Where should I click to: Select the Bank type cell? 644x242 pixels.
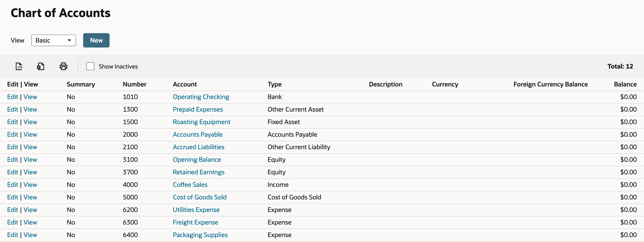tap(275, 97)
